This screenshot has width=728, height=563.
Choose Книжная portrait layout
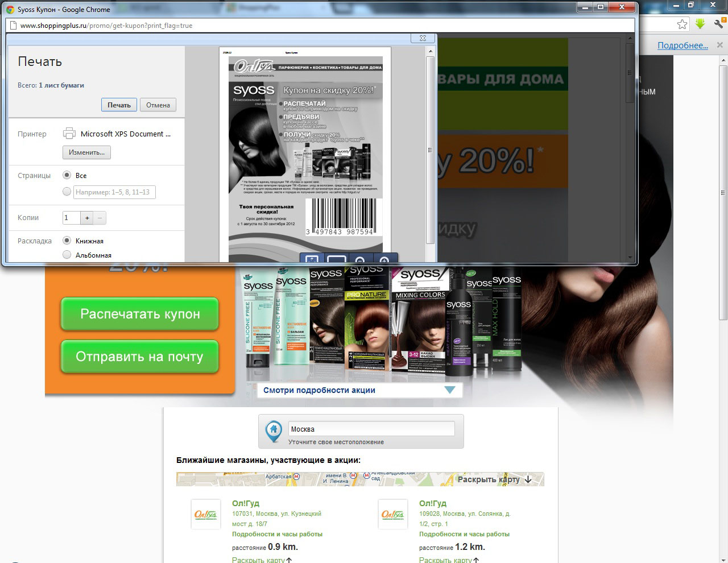coord(67,241)
